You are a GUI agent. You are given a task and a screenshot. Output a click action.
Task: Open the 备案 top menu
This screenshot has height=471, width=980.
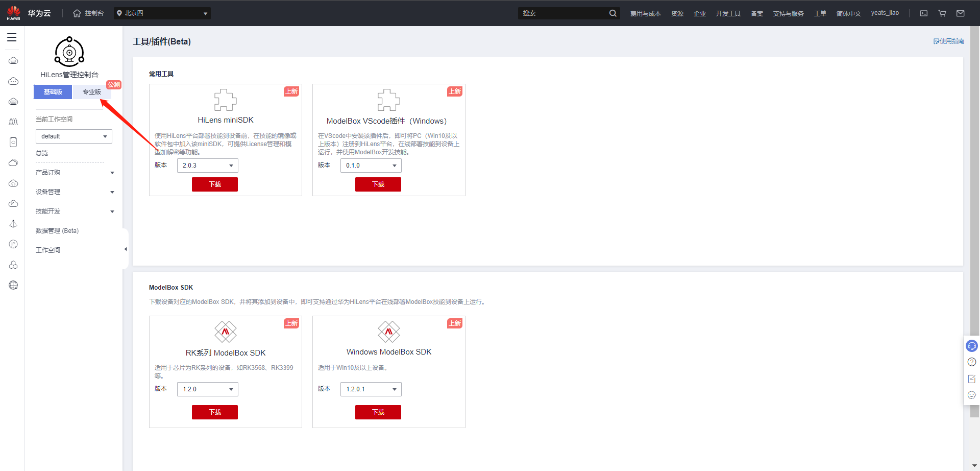[x=757, y=13]
